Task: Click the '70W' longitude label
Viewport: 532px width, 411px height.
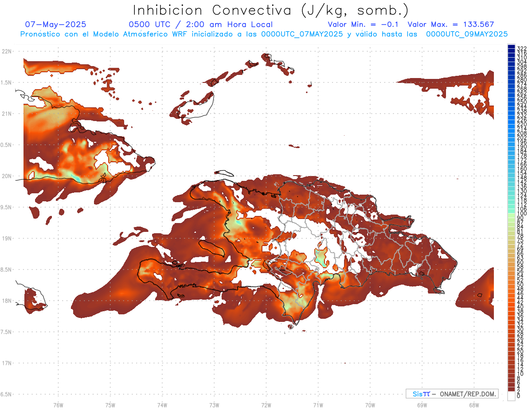Action: tap(370, 405)
